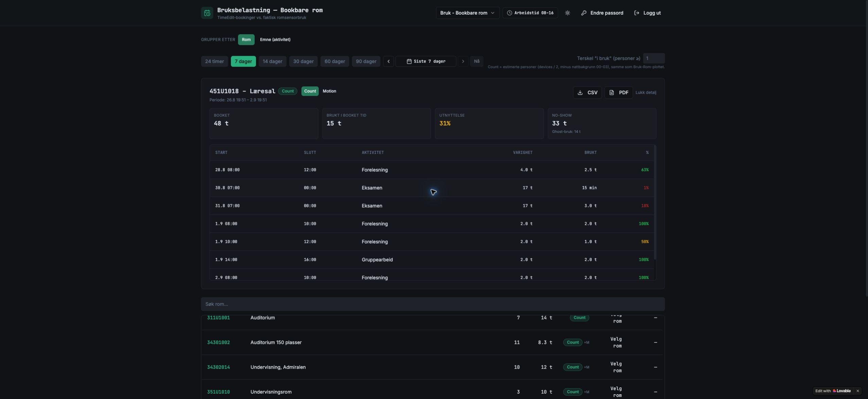Click Velg rom in Undervisning, Admiralen row
The image size is (868, 399).
(616, 367)
